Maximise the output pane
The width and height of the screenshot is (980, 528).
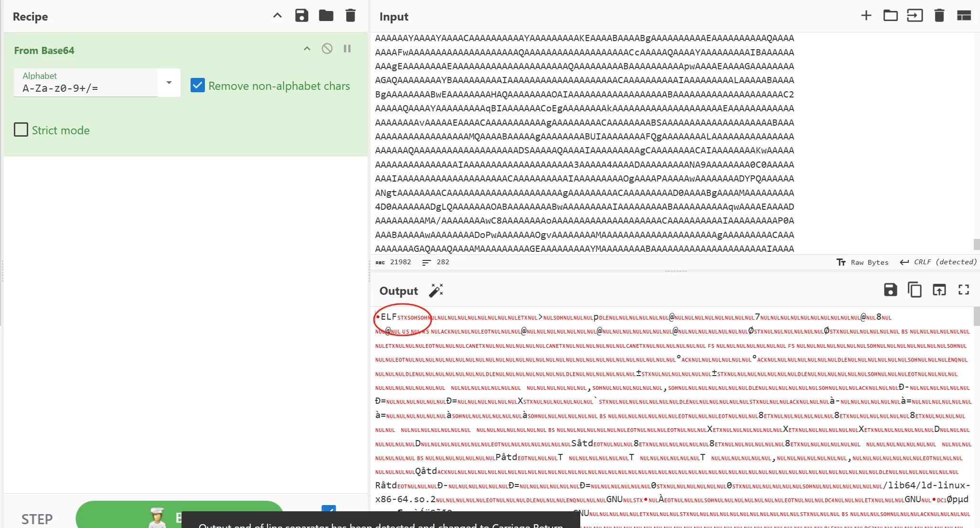[x=964, y=290]
